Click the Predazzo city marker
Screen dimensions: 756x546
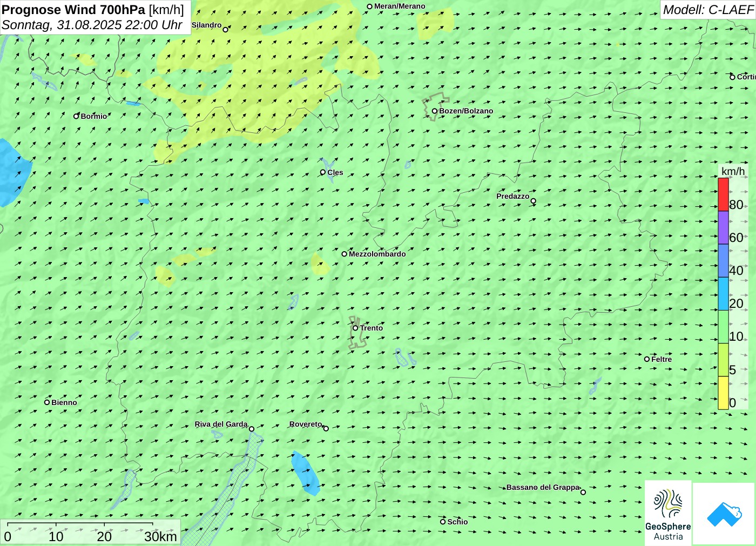534,201
